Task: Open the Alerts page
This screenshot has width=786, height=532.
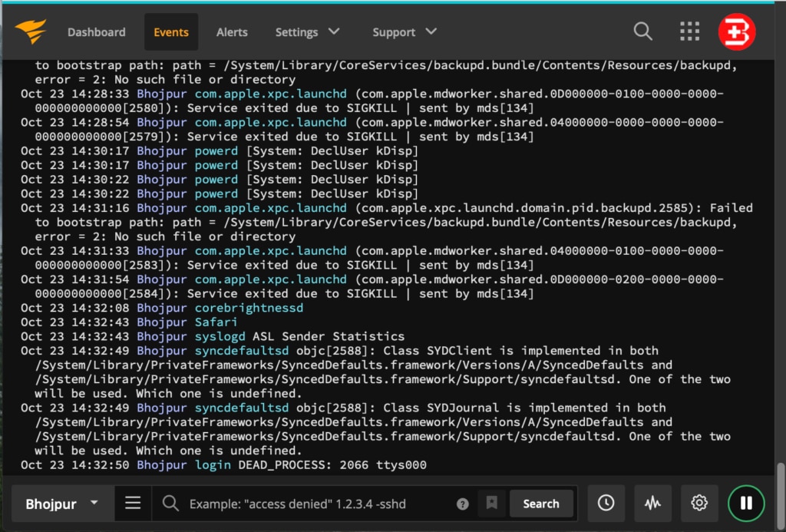Action: point(232,32)
